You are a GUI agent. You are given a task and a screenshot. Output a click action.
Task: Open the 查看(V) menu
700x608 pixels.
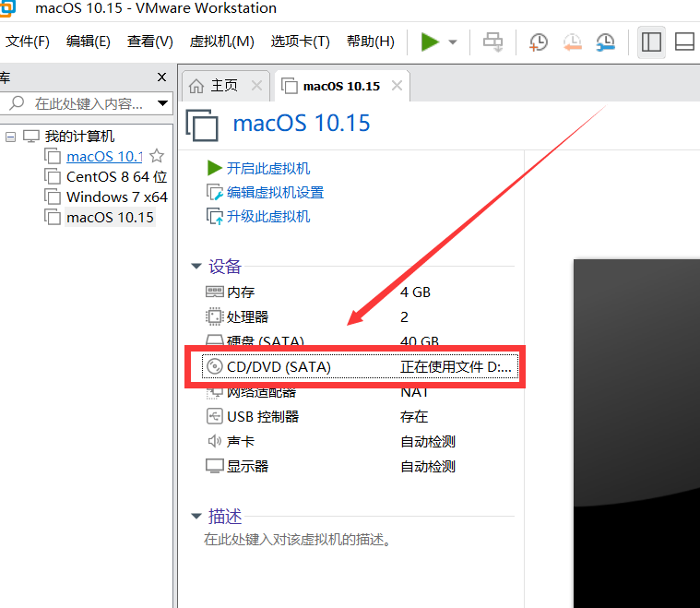149,42
